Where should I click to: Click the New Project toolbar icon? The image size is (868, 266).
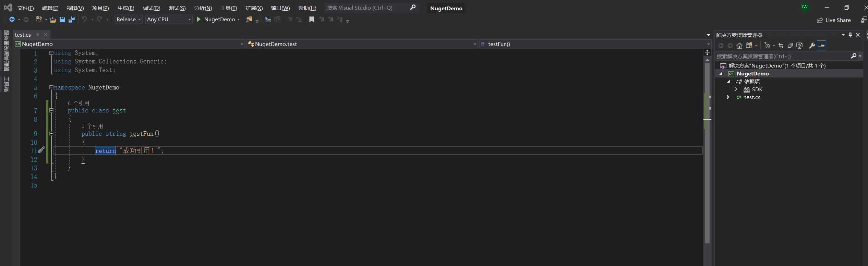pyautogui.click(x=39, y=20)
